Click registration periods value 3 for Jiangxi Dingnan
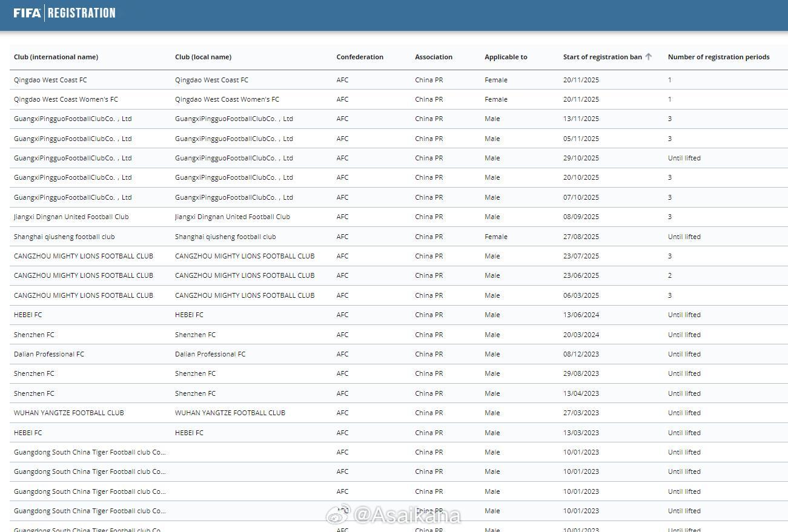This screenshot has height=532, width=788. (670, 217)
